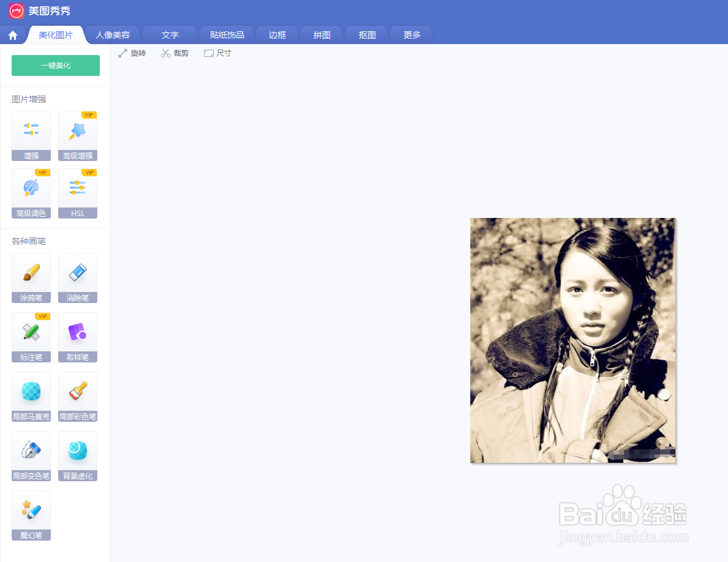Image resolution: width=728 pixels, height=562 pixels.
Task: Select the 局部彩色笔 local color brush
Action: tap(78, 397)
